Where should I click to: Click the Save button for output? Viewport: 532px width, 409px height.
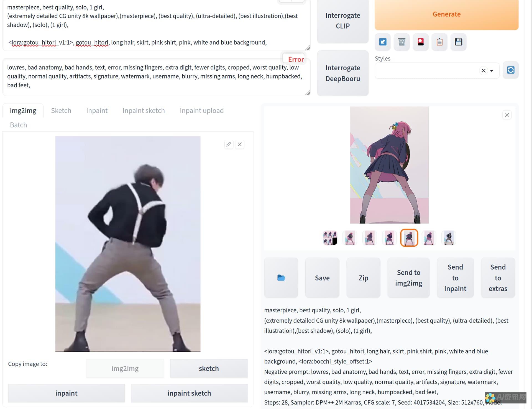coord(322,277)
